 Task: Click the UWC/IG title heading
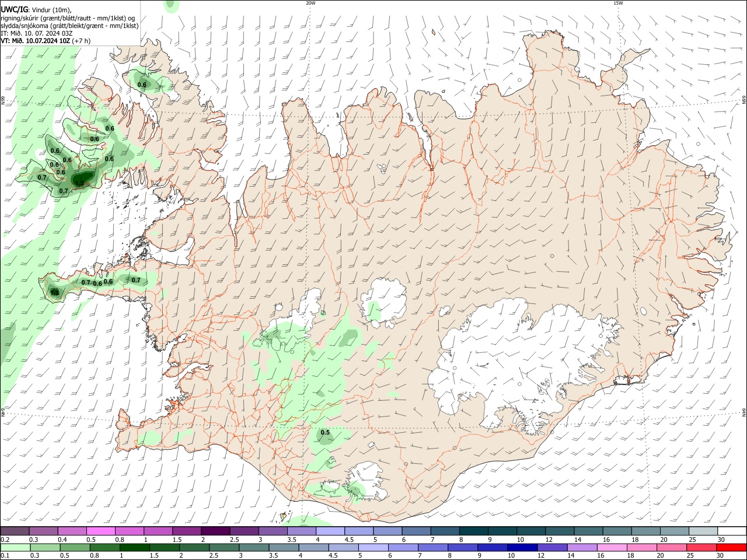[x=14, y=9]
